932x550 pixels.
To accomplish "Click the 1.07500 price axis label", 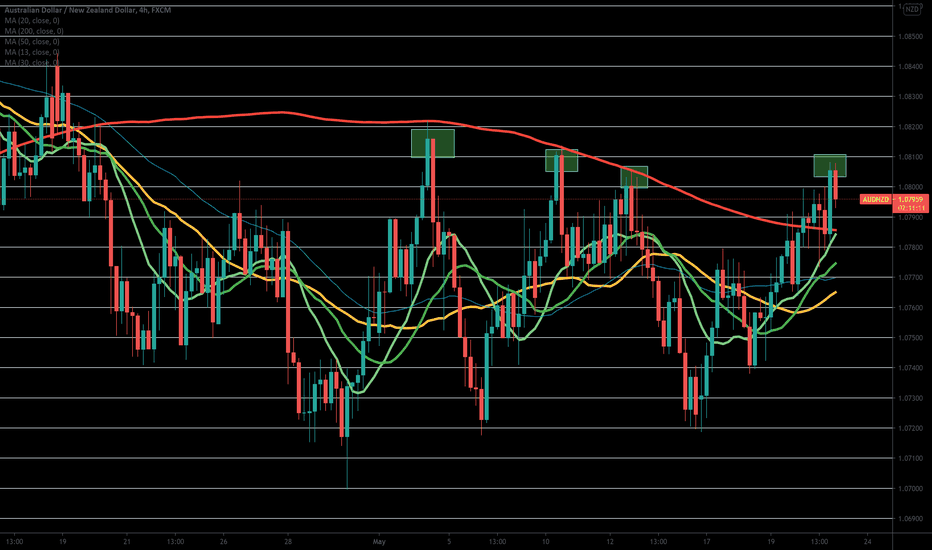I will (x=910, y=338).
